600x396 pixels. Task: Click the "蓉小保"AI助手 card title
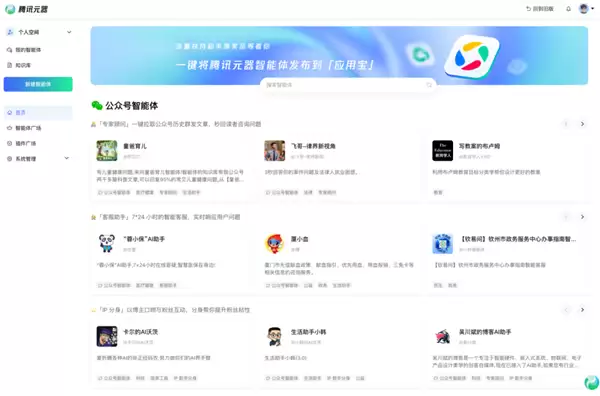point(144,239)
